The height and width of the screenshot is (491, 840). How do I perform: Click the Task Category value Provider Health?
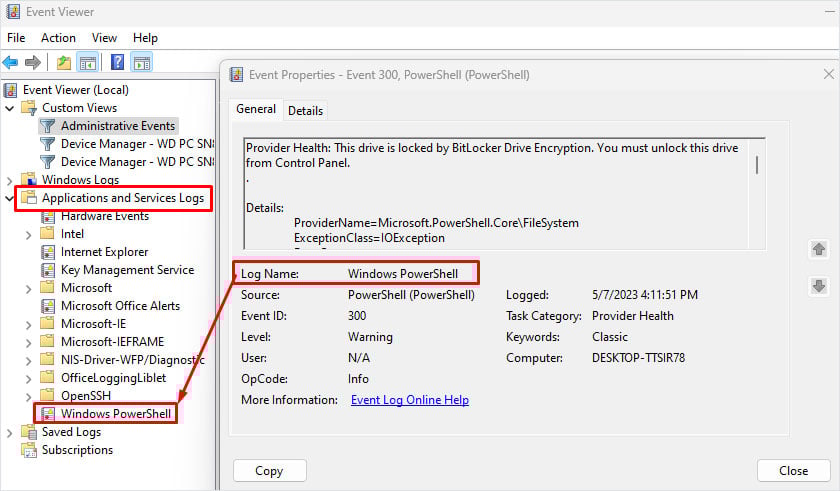[633, 316]
